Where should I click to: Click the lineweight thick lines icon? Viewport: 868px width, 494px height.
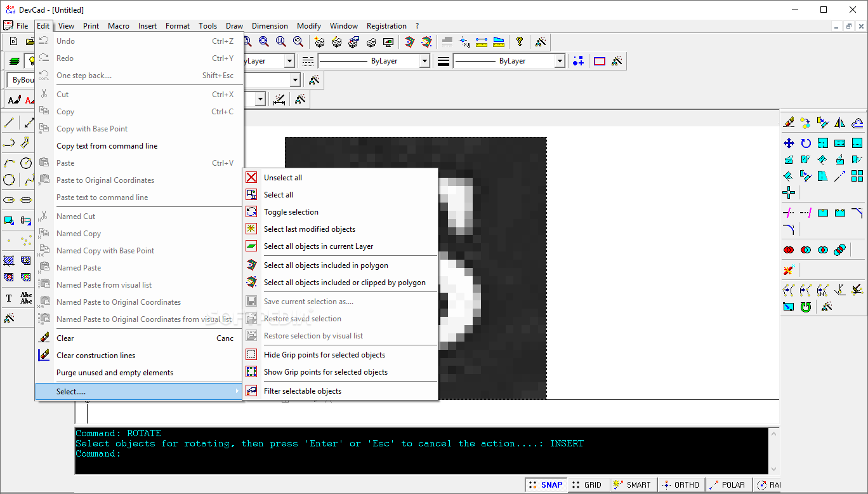(x=444, y=61)
